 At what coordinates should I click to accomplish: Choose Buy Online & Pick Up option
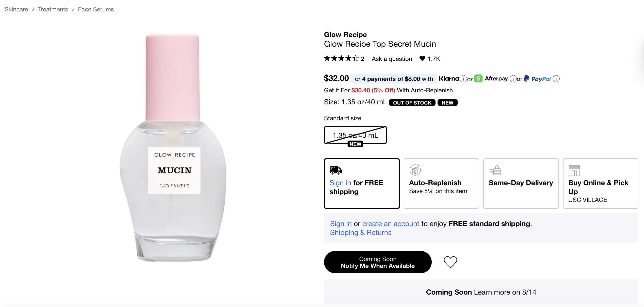pyautogui.click(x=601, y=183)
